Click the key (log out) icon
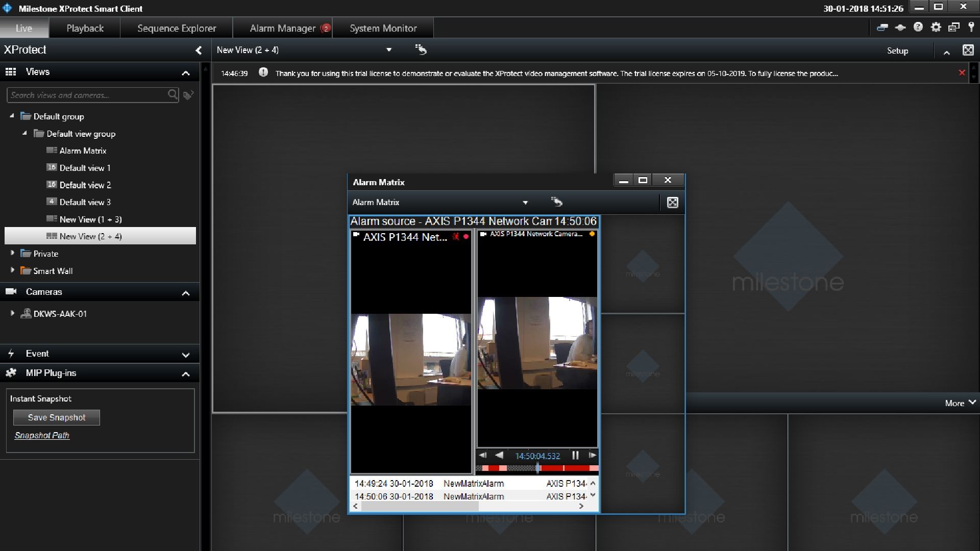The width and height of the screenshot is (980, 551). coord(971,28)
